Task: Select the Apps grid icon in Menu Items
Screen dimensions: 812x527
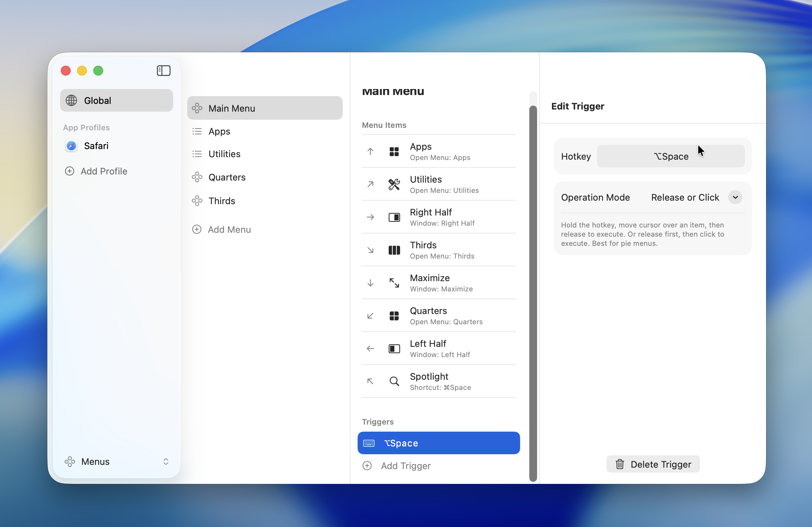Action: point(394,151)
